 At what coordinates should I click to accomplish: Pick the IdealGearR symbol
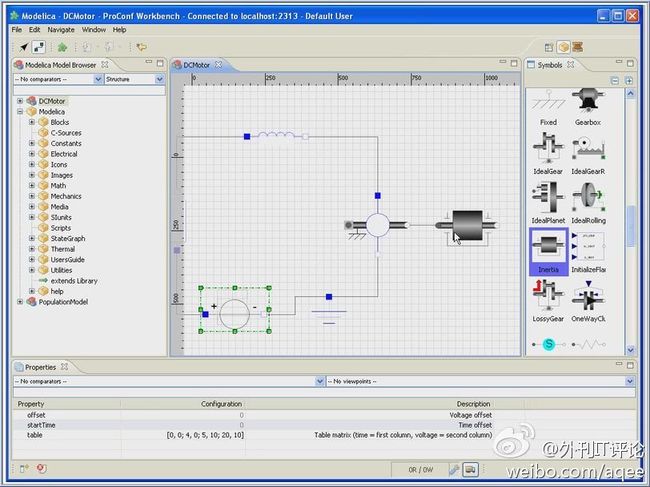(x=588, y=154)
